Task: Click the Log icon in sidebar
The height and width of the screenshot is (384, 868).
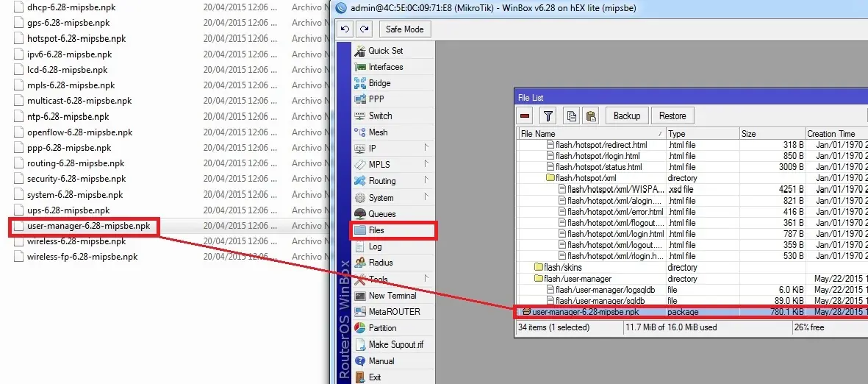Action: 360,246
